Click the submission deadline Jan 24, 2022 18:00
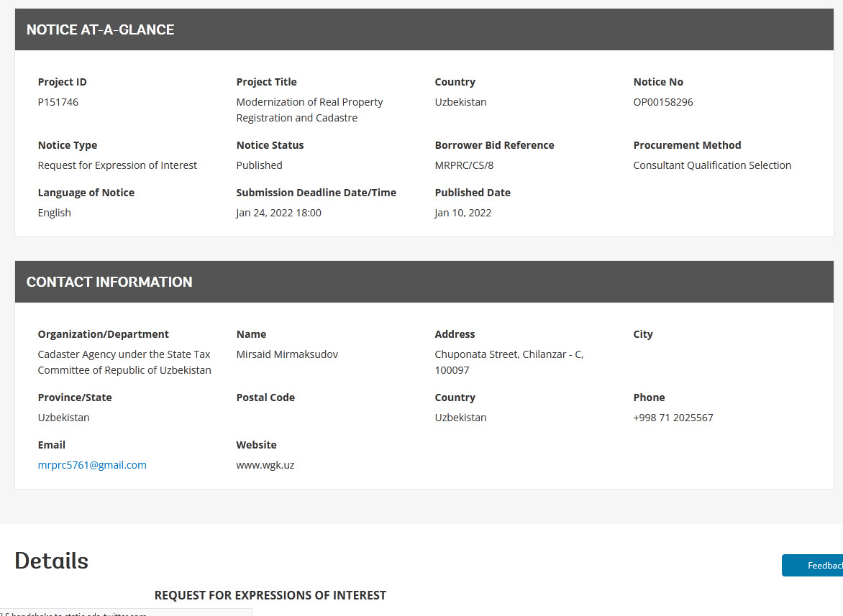843x616 pixels. point(278,213)
